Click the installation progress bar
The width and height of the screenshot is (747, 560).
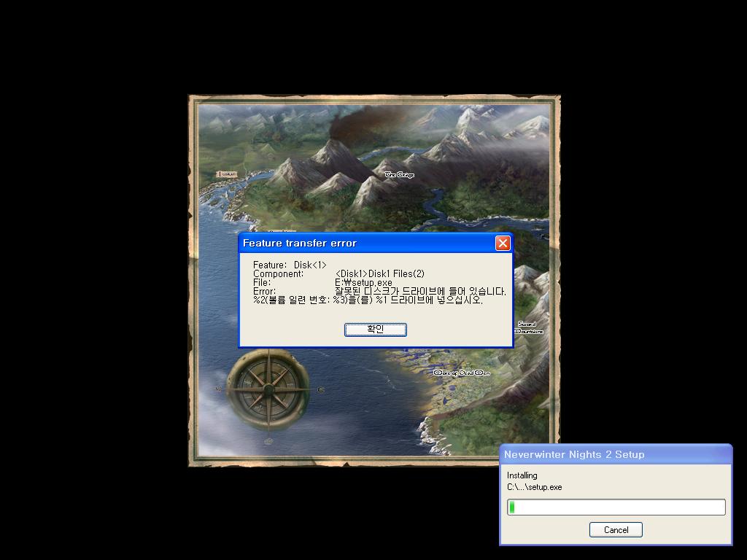(616, 507)
